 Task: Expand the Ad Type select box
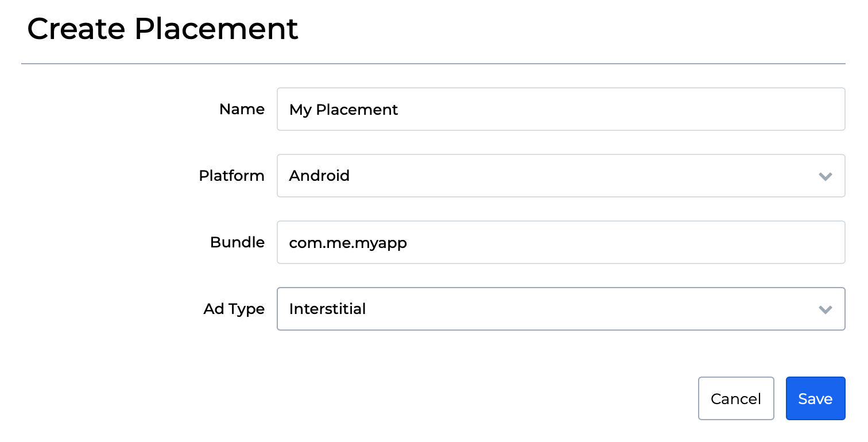pyautogui.click(x=560, y=309)
